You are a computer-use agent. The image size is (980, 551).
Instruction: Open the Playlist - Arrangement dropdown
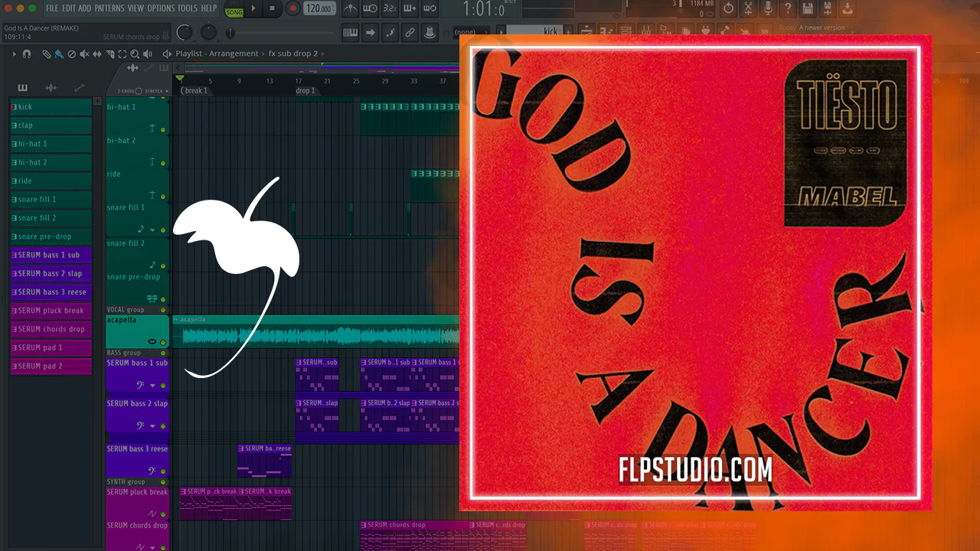[x=217, y=54]
